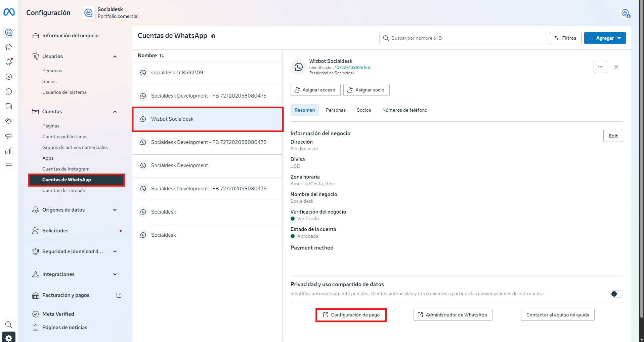Click the Socialdesk account icon in left rail
The image size is (644, 342).
[x=9, y=32]
